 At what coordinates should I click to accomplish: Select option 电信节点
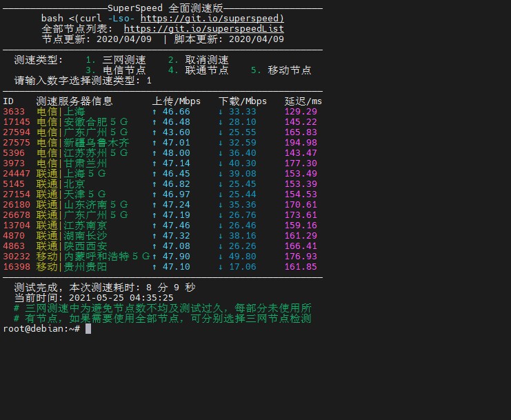click(124, 70)
